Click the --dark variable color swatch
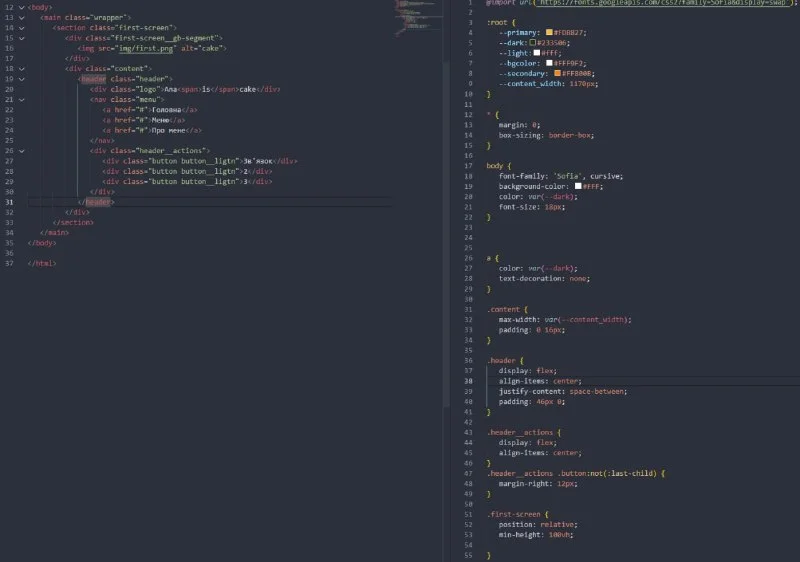This screenshot has height=562, width=800. 535,42
